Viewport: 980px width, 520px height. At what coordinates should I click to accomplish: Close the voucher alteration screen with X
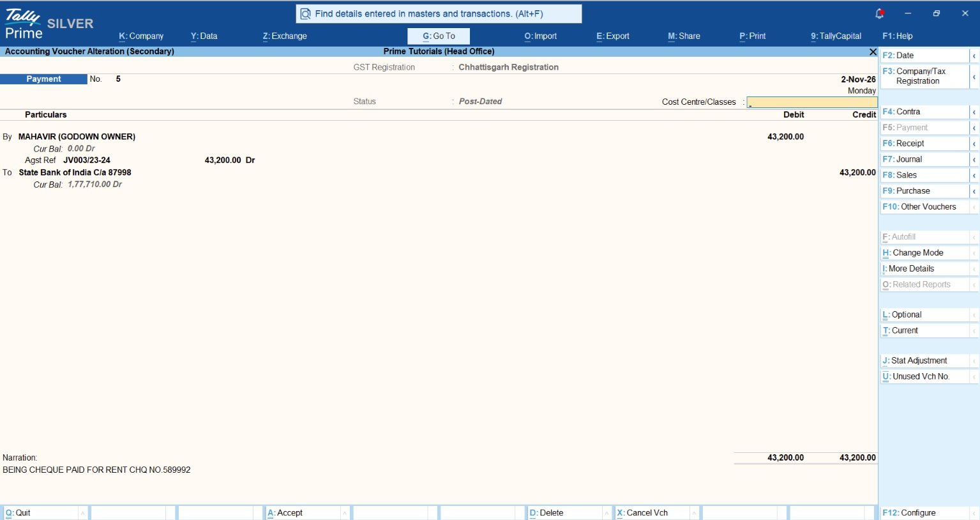873,52
